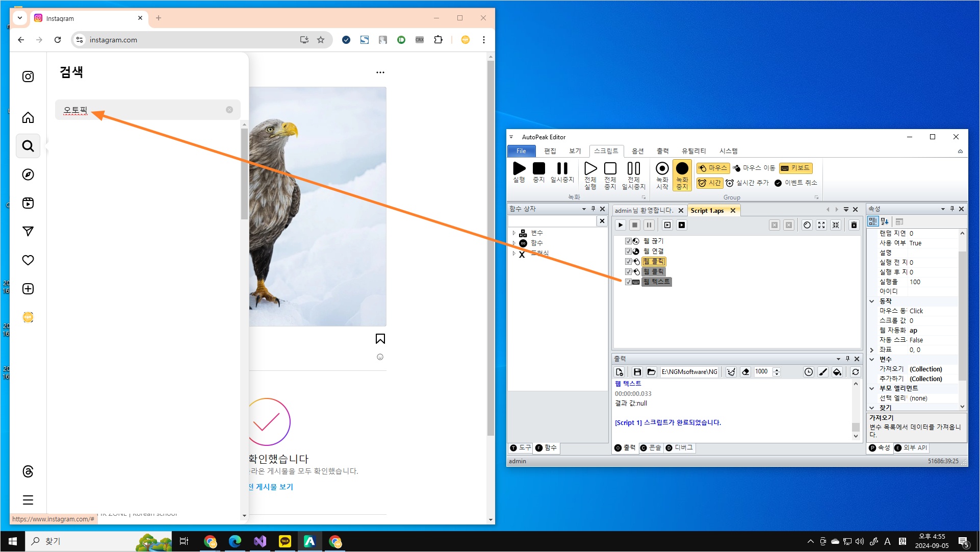This screenshot has height=552, width=980.
Task: Click the collapse-arrows icon in script toolbar
Action: pyautogui.click(x=836, y=225)
